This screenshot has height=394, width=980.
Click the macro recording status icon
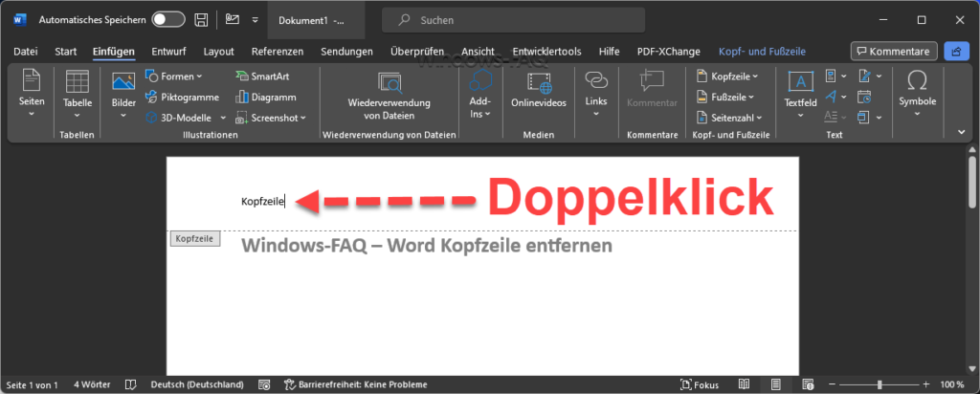click(264, 384)
